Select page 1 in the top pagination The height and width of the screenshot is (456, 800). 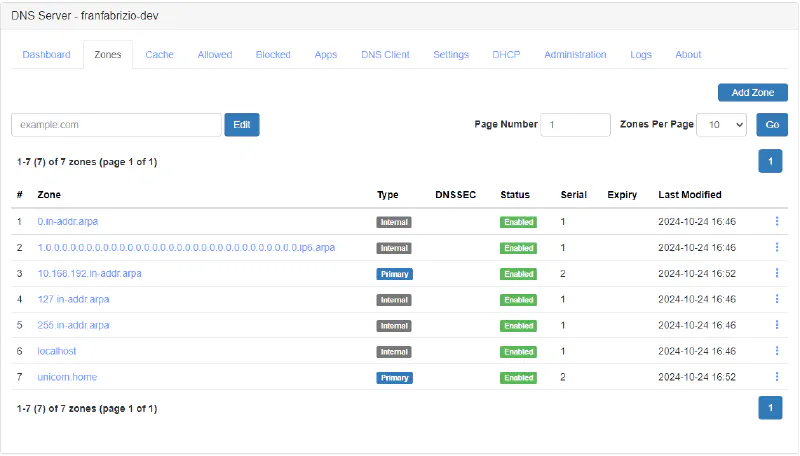tap(770, 161)
